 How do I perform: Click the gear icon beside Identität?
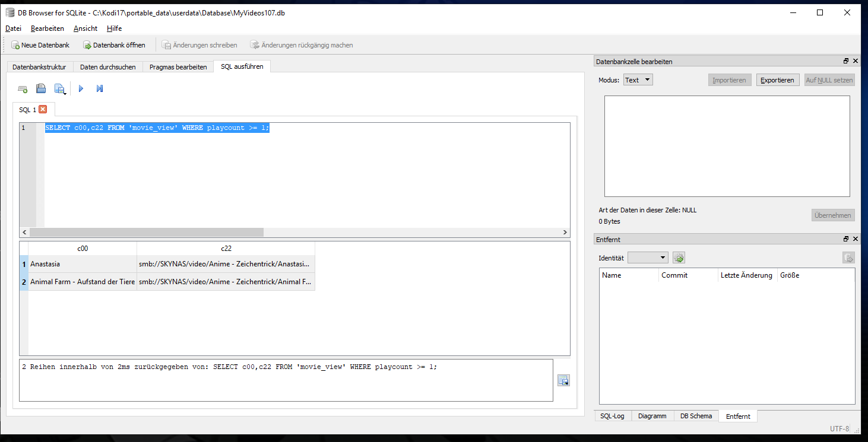[679, 257]
